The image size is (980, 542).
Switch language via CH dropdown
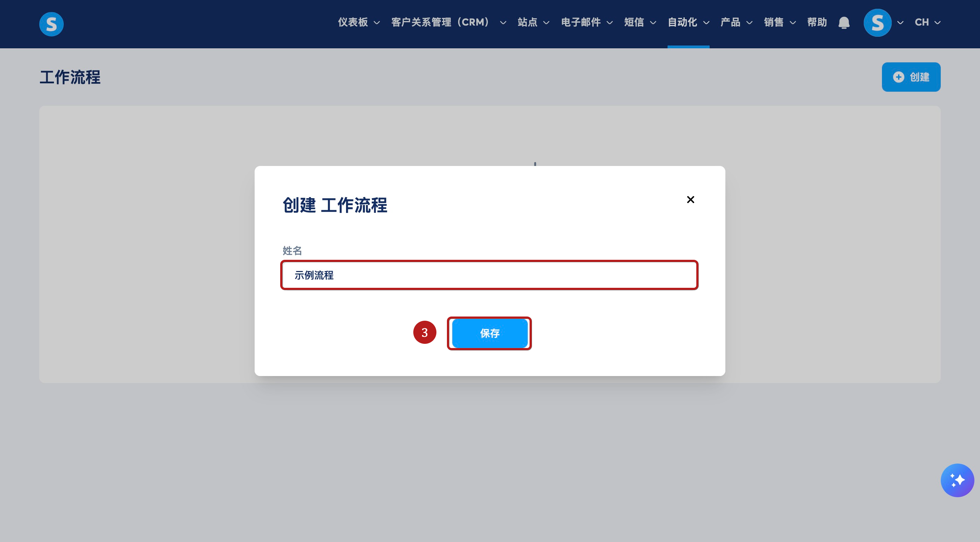tap(927, 22)
